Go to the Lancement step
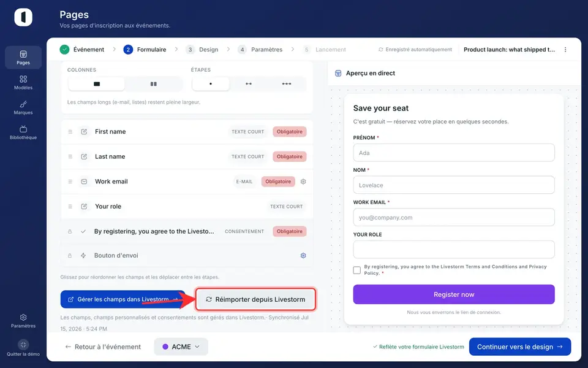This screenshot has height=368, width=588. [x=325, y=50]
